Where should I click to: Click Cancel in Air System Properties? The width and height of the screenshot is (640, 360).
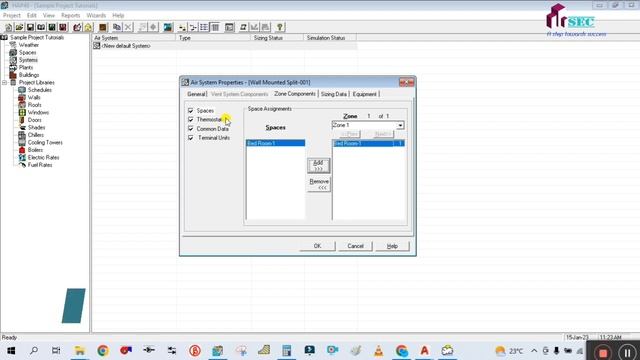(355, 246)
